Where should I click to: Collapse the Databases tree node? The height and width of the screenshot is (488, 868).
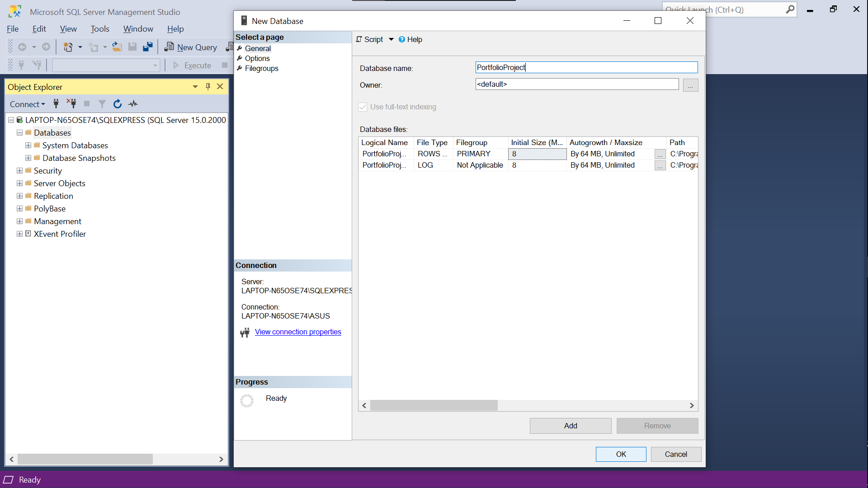point(19,133)
